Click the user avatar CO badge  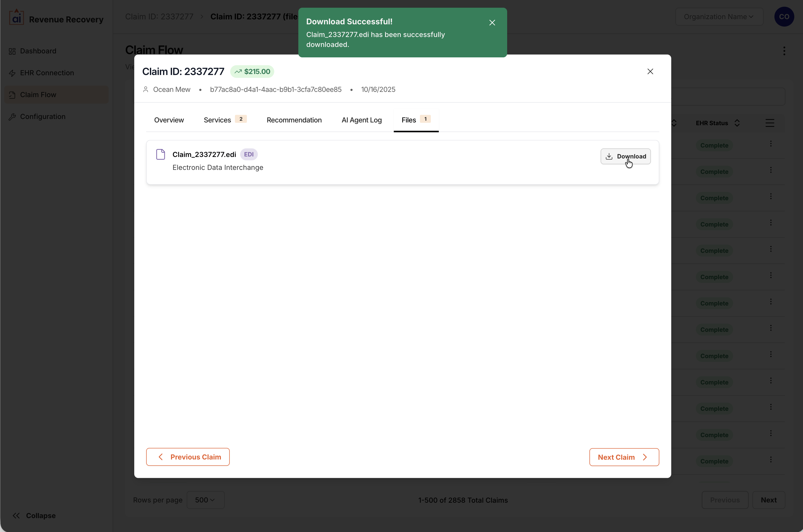[784, 16]
